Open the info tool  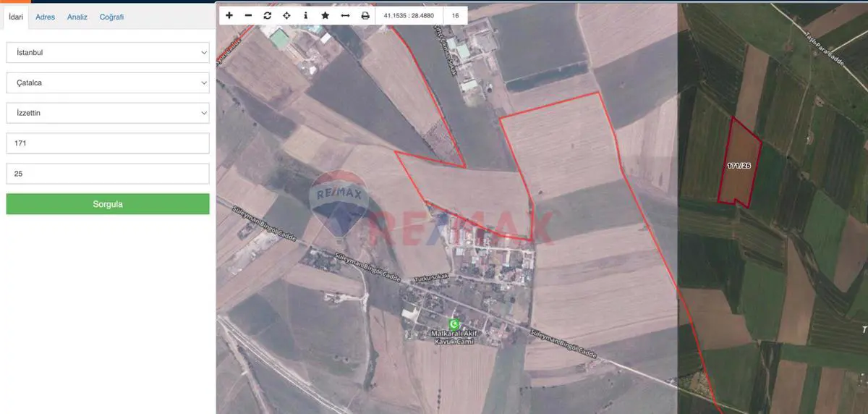click(305, 15)
